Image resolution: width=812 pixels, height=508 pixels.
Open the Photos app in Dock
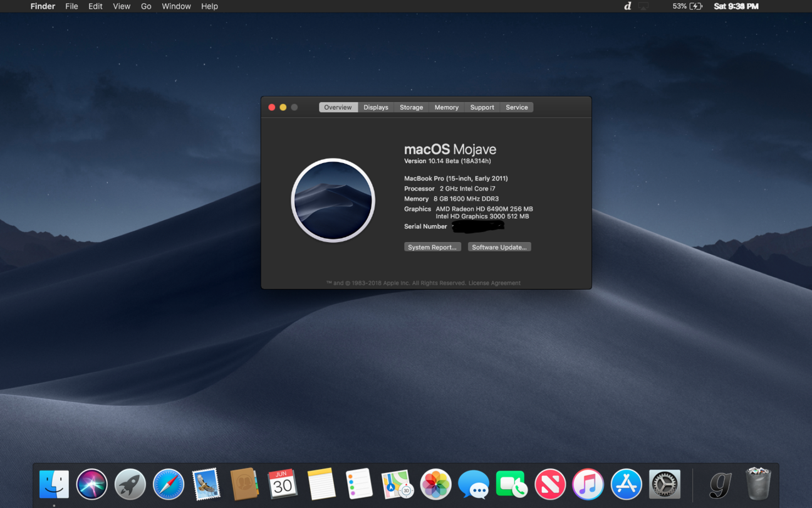click(x=435, y=484)
